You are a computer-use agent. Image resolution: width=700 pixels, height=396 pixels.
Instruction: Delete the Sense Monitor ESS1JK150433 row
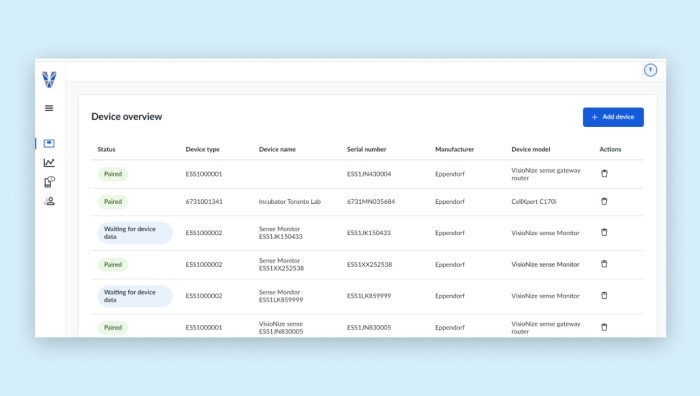click(604, 232)
